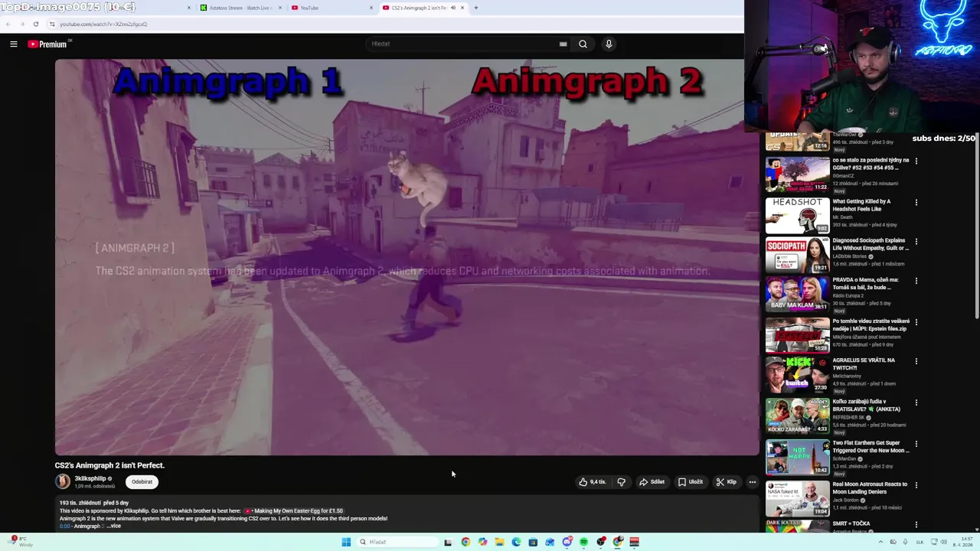Open 'Koľko zarábajú ľudia v BRATISLAVE' video
Screen dimensions: 980x551
click(798, 416)
